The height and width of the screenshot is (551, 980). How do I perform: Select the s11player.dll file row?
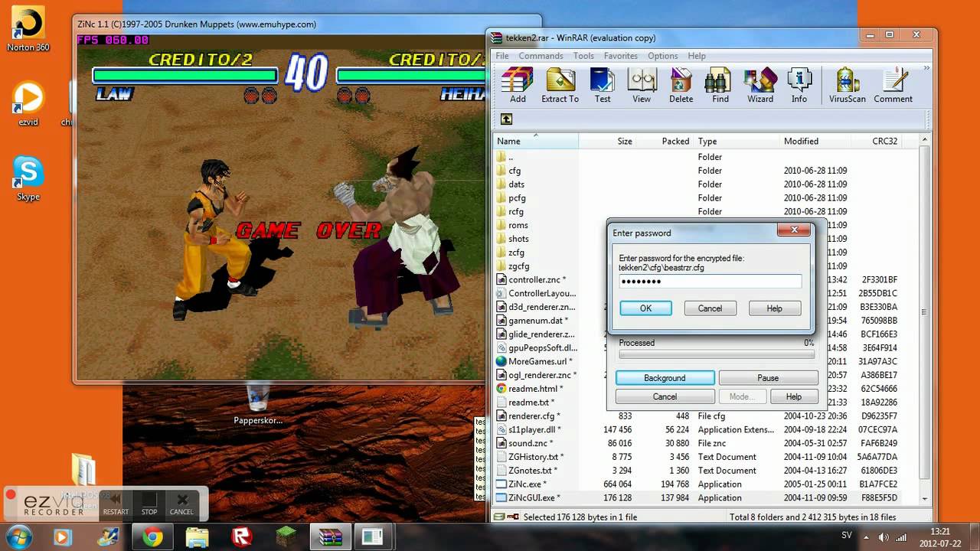pyautogui.click(x=705, y=430)
